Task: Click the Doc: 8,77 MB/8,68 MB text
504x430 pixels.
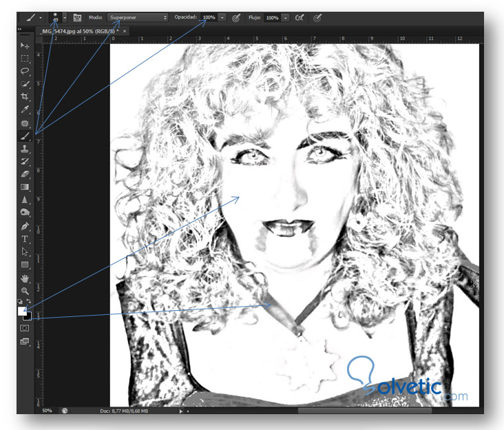Action: point(124,411)
